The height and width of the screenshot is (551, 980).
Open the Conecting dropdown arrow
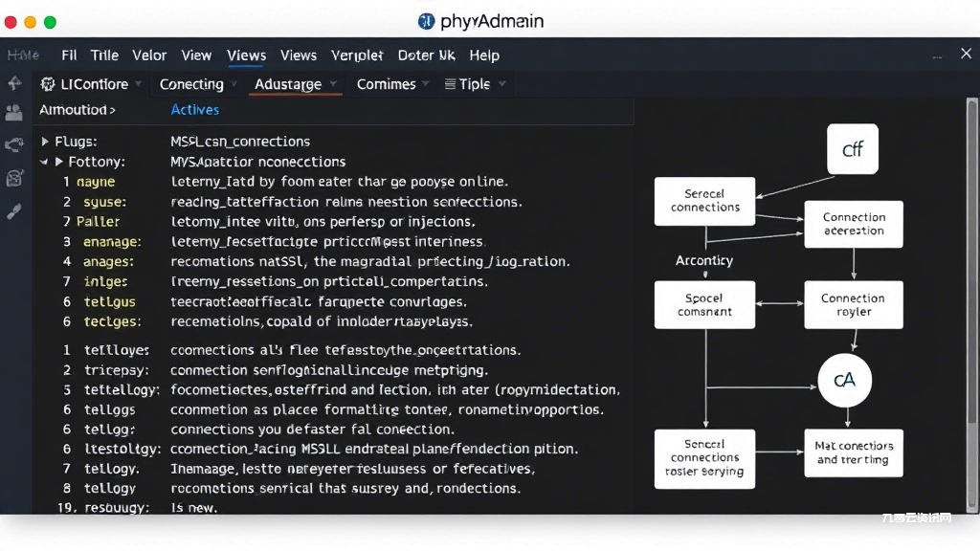click(234, 84)
